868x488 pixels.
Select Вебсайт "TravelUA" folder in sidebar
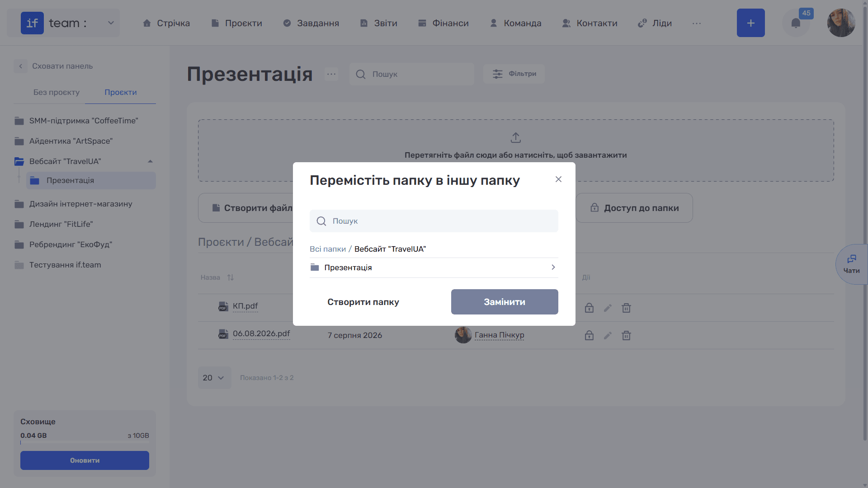tap(65, 161)
